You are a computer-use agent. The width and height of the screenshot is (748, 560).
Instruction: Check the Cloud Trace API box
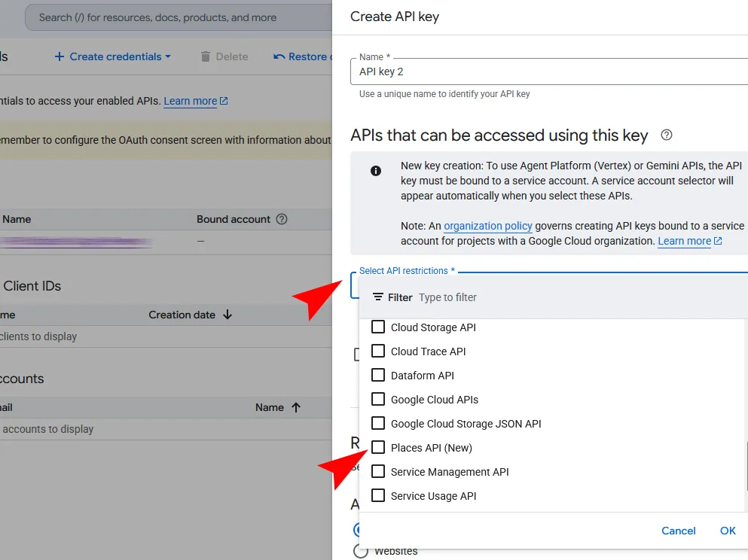378,351
